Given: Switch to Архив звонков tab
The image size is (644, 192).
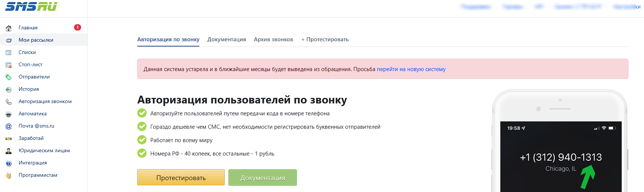Looking at the screenshot, I should [x=273, y=39].
